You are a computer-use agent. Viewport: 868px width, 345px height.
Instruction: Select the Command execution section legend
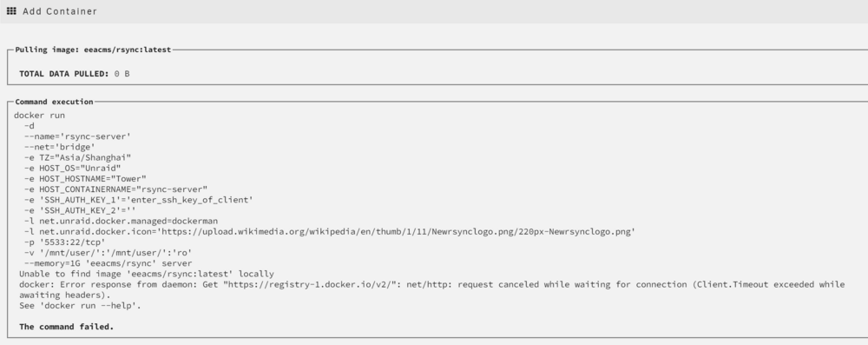tap(54, 102)
